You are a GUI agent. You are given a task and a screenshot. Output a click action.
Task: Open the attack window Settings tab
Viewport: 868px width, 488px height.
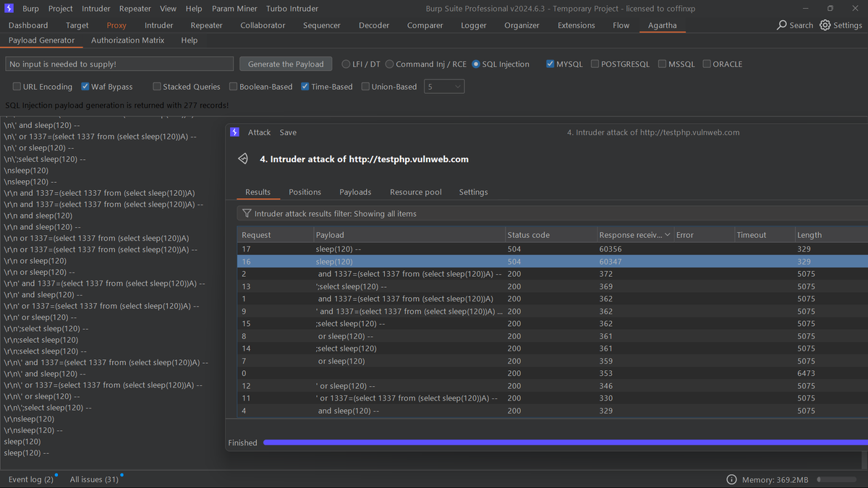[473, 192]
